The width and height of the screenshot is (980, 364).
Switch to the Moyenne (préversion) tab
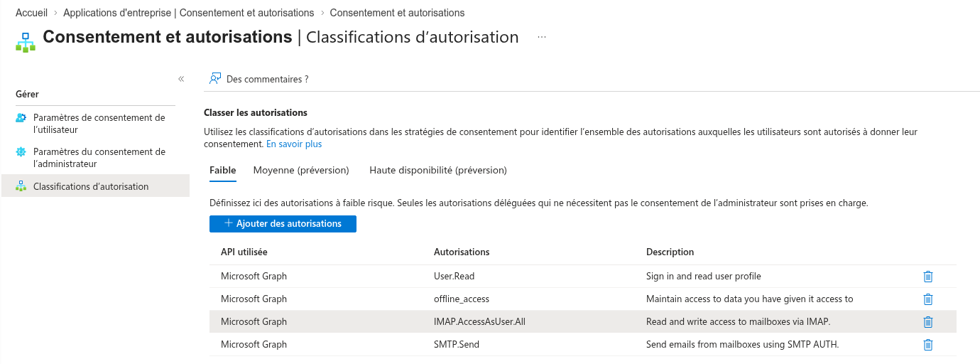pos(301,171)
